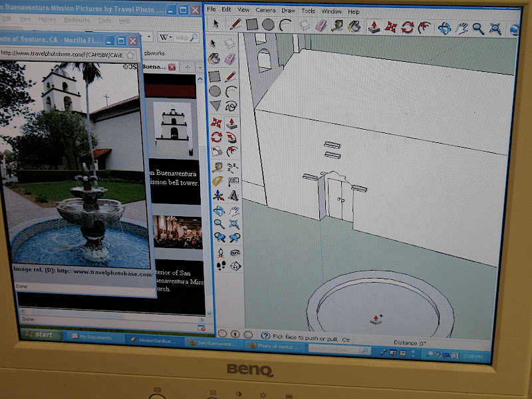Open SketchUp's File menu
Image resolution: width=532 pixels, height=399 pixels.
[x=211, y=9]
